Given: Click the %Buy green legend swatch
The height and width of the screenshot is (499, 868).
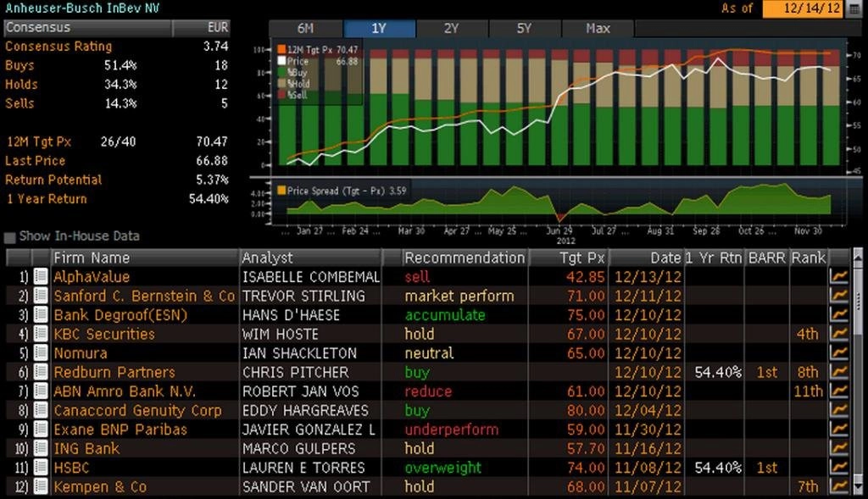Looking at the screenshot, I should 281,73.
